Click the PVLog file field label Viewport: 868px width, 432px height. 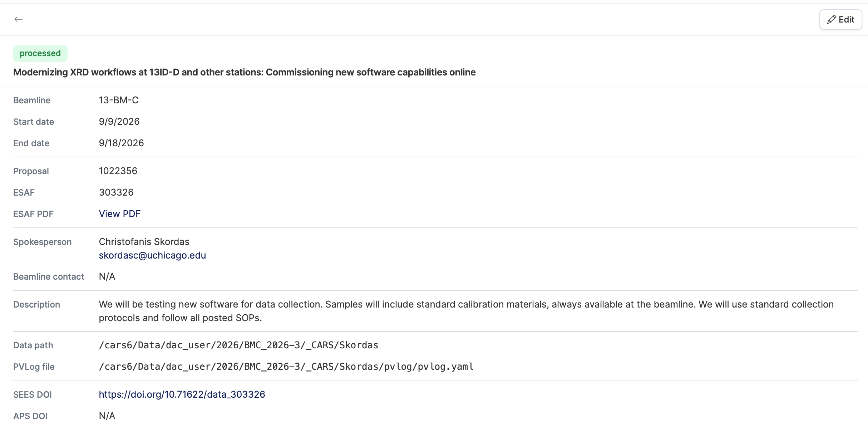(x=34, y=367)
